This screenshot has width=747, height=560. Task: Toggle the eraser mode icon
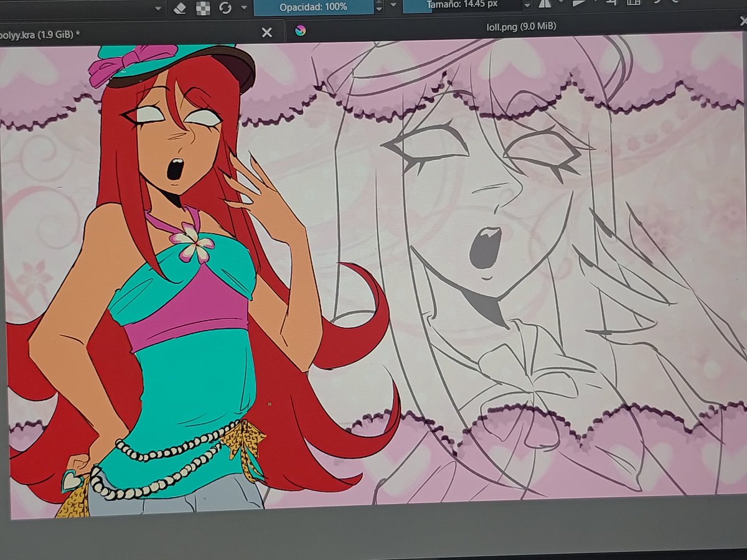click(x=180, y=7)
